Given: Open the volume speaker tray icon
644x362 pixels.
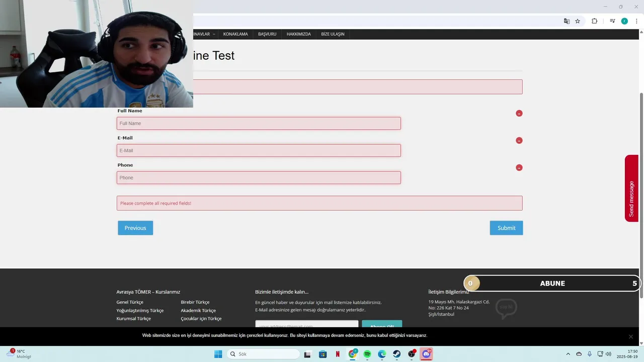Looking at the screenshot, I should pyautogui.click(x=608, y=354).
